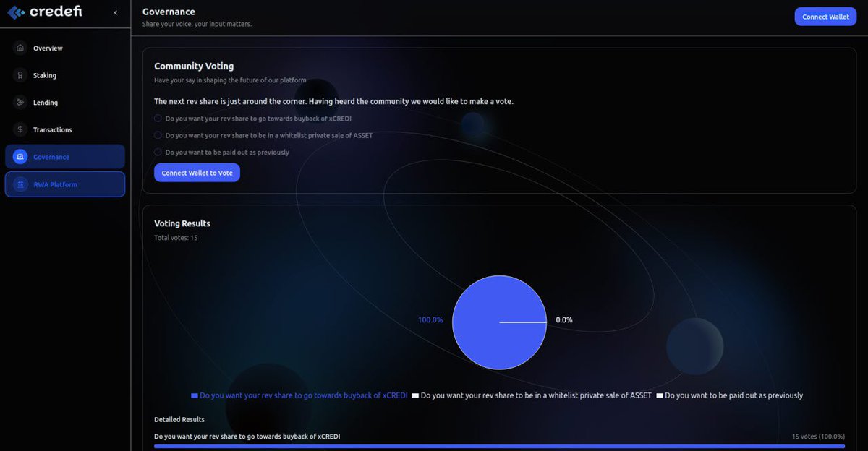868x451 pixels.
Task: Click the buyback of xCREDI detailed result label
Action: [247, 437]
